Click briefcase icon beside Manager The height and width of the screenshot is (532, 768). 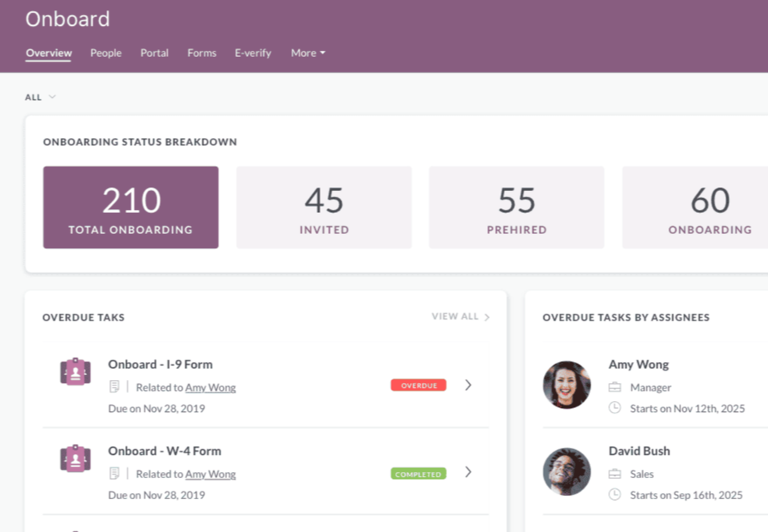tap(615, 388)
